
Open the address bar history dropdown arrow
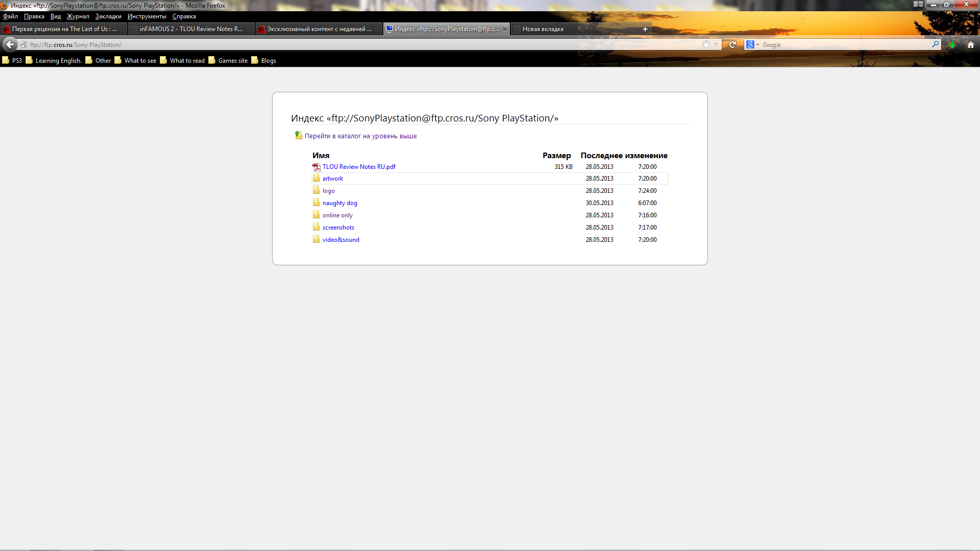tap(716, 44)
